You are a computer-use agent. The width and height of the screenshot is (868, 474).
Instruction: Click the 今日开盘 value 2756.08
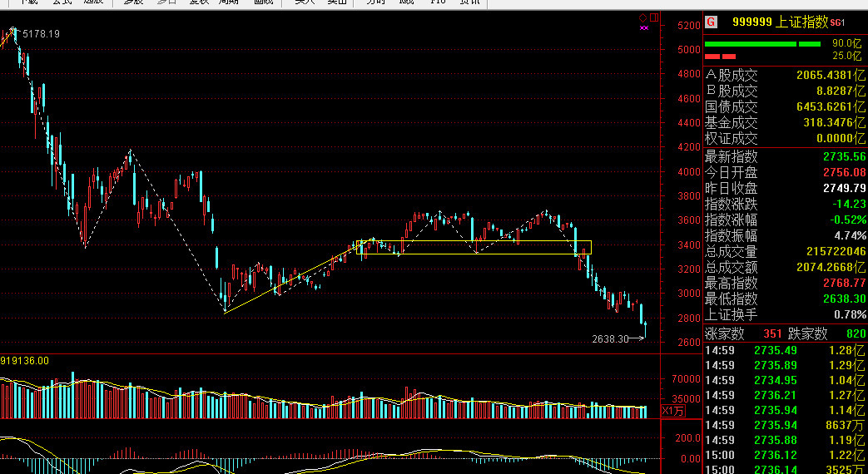(x=844, y=173)
